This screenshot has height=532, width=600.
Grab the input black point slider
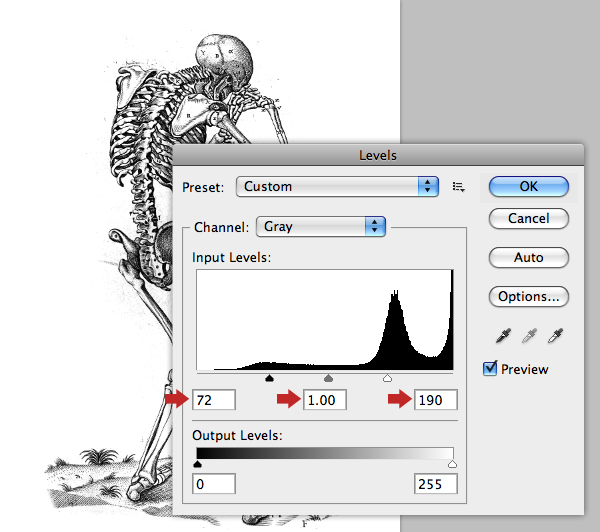pyautogui.click(x=269, y=379)
